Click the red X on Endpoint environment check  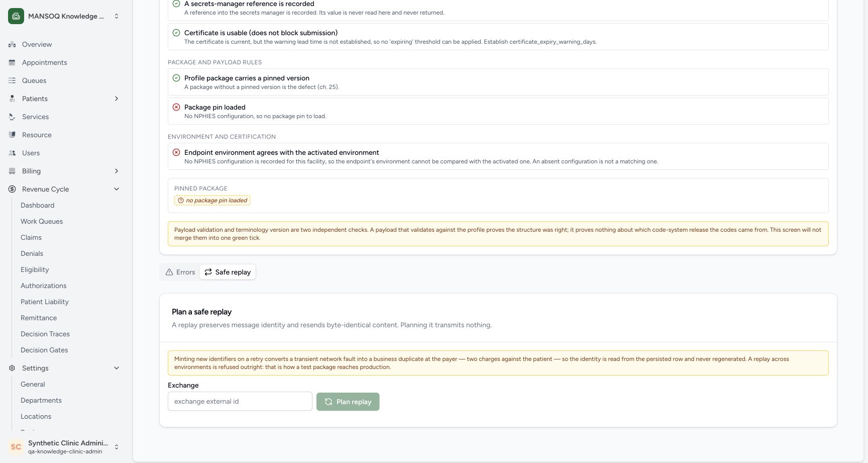click(176, 152)
